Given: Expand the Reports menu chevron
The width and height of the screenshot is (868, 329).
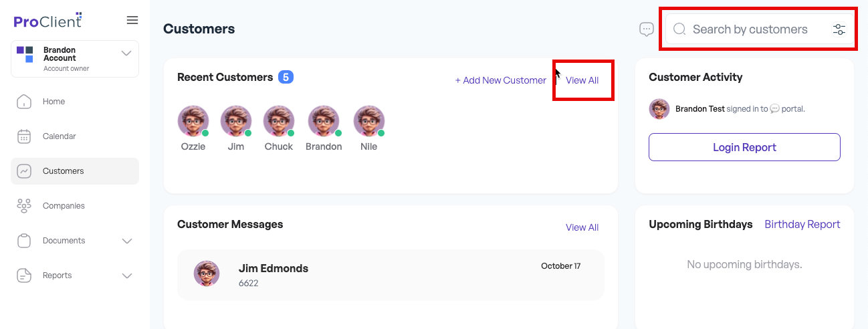Looking at the screenshot, I should [x=127, y=276].
